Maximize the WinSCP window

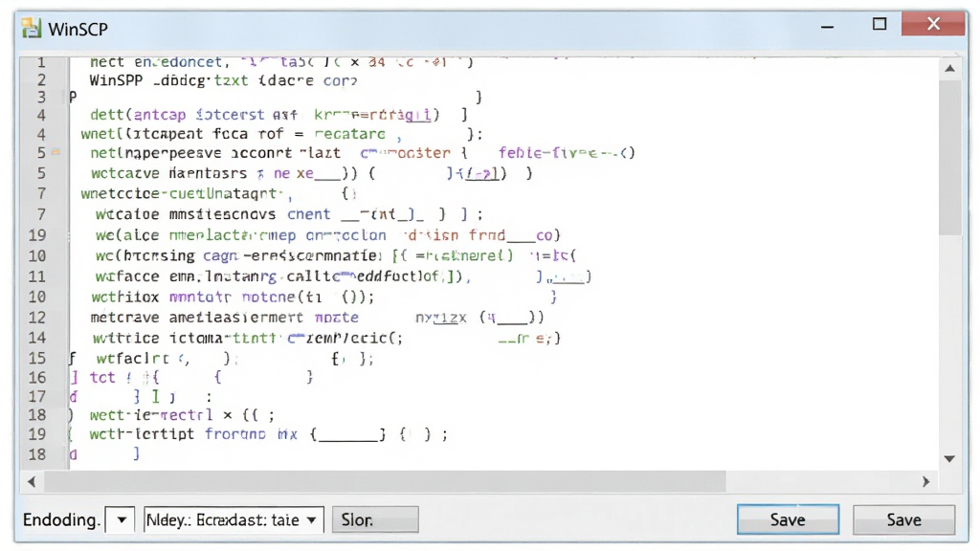click(880, 24)
